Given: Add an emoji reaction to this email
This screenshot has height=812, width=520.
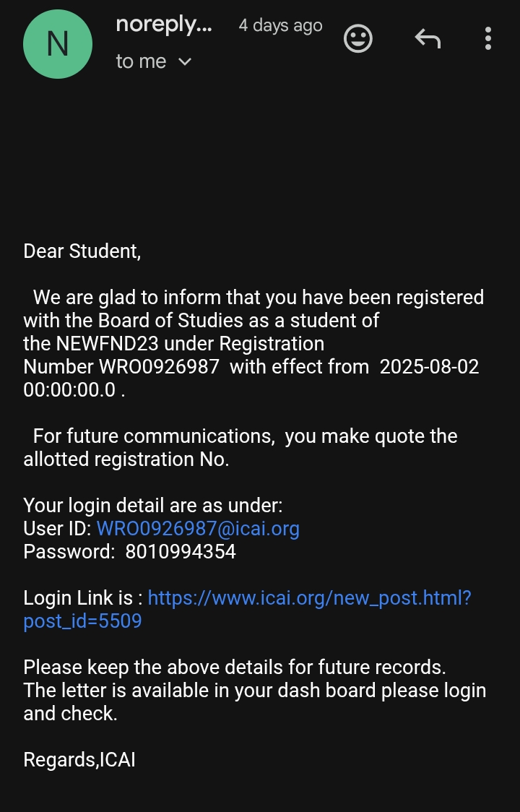Looking at the screenshot, I should pos(358,38).
